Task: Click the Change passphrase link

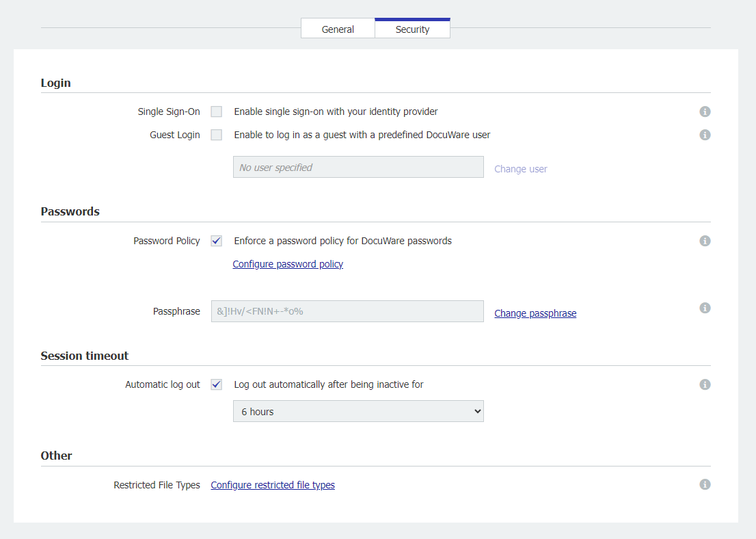Action: click(x=535, y=313)
